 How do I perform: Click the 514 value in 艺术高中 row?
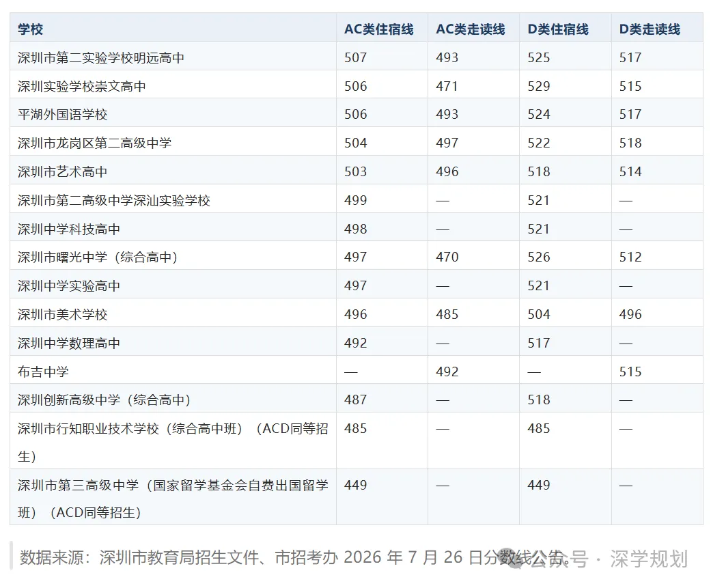point(630,171)
